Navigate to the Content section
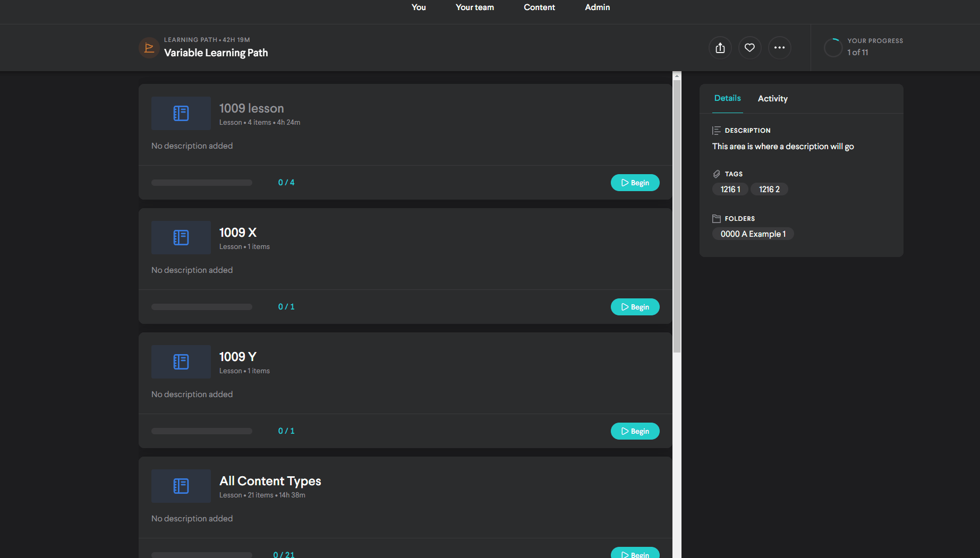Image resolution: width=980 pixels, height=558 pixels. point(539,7)
